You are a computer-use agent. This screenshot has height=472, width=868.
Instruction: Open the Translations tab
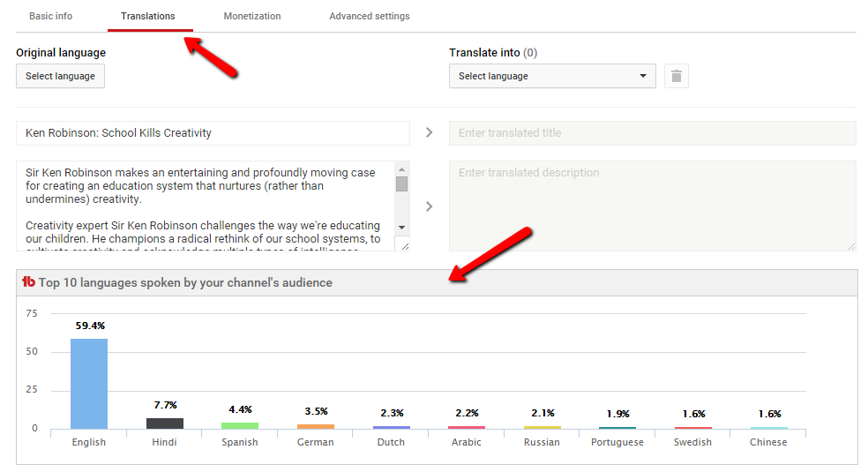pos(147,16)
